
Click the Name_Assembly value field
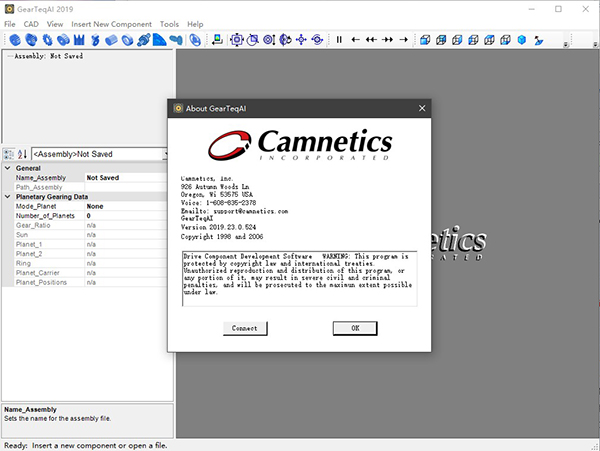tap(128, 177)
